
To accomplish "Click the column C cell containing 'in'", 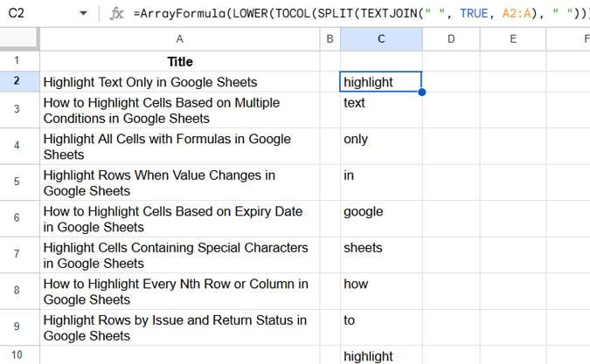I will point(381,182).
